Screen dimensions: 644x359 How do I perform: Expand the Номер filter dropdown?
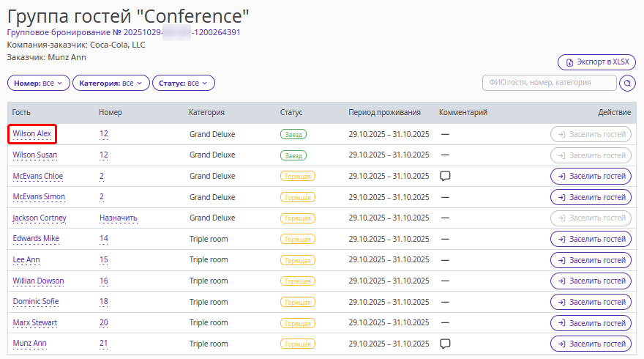point(39,84)
